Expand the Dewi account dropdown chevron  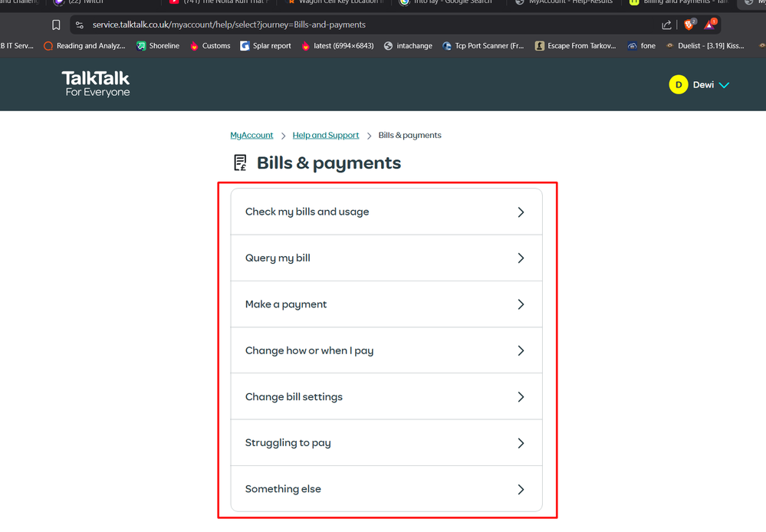725,85
